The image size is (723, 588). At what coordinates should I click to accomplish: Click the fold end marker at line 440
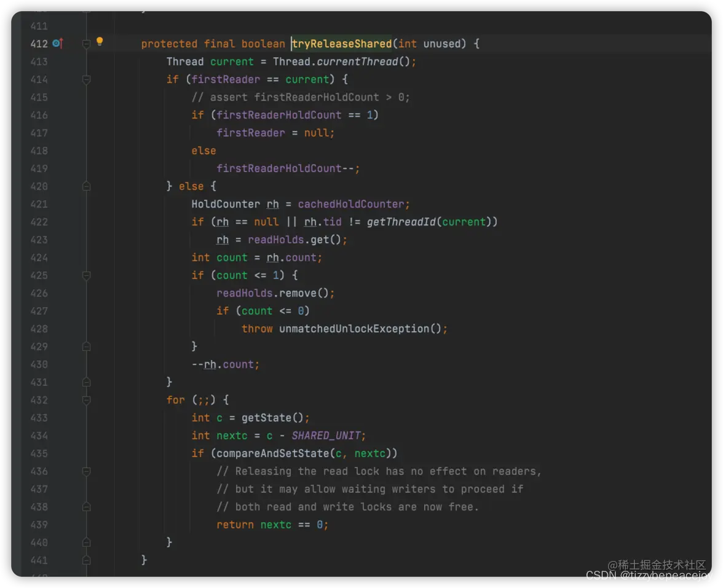[x=86, y=543]
